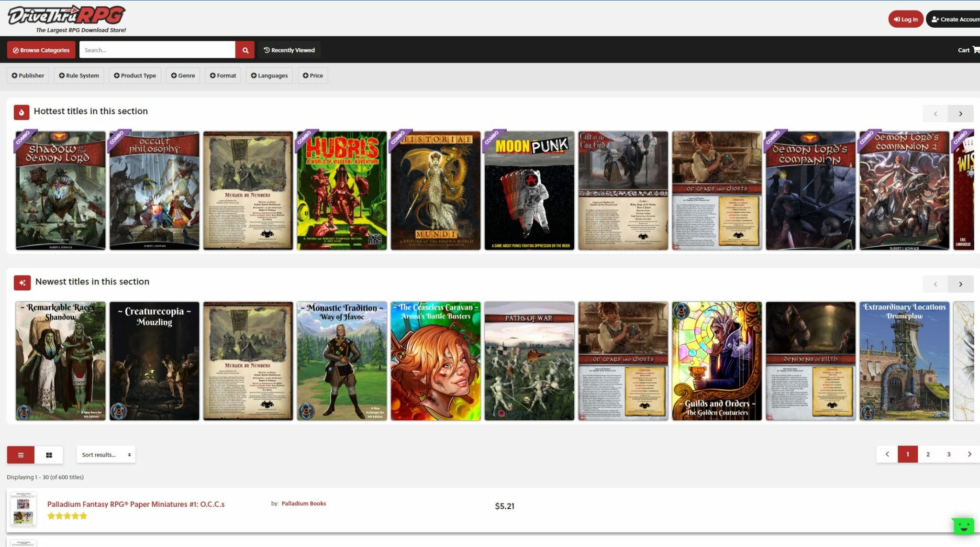This screenshot has width=980, height=547.
Task: Toggle the Genre filter
Action: [x=183, y=75]
